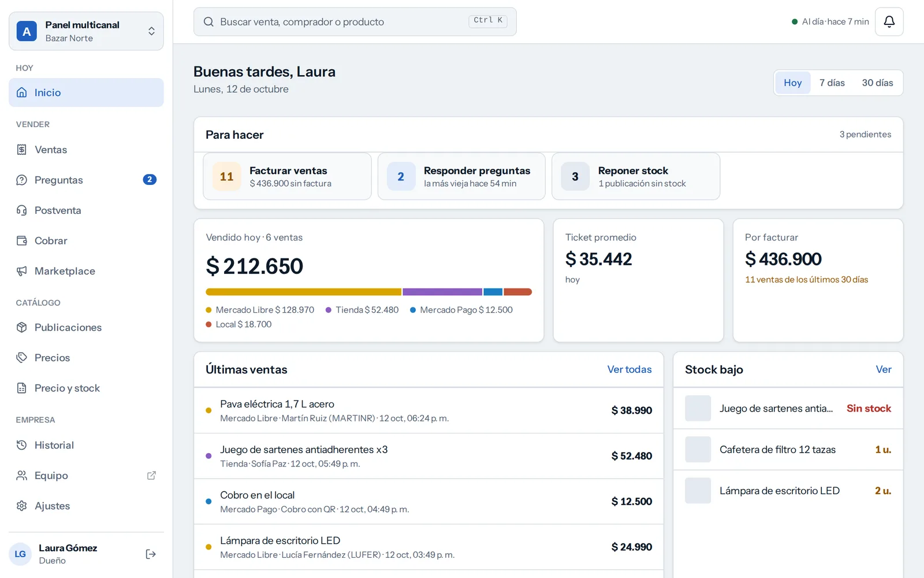
Task: Click Ver link in Stock bajo
Action: click(x=884, y=369)
